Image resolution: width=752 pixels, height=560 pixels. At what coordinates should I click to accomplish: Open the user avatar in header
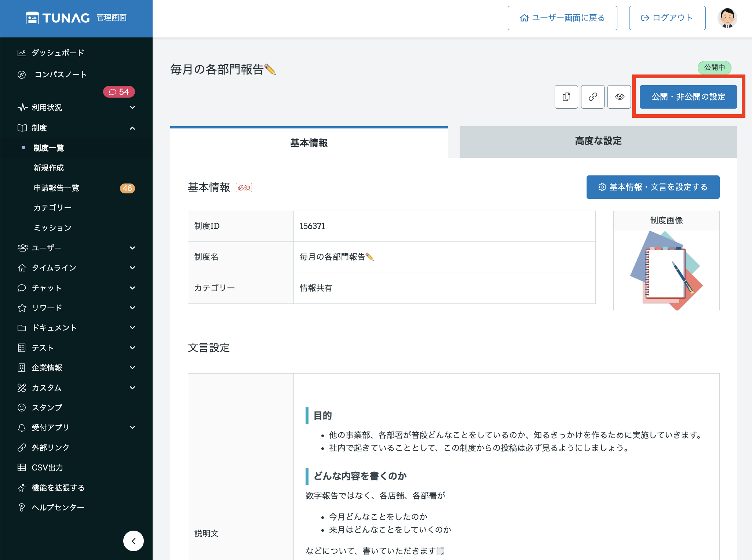point(727,18)
